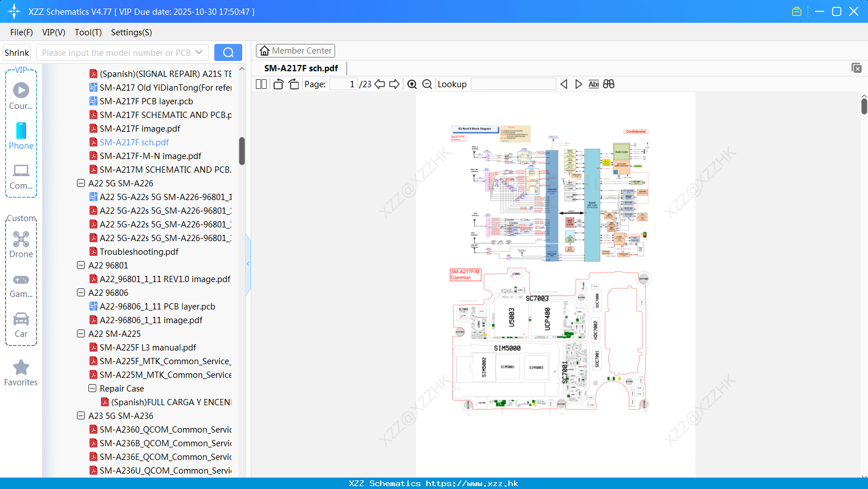
Task: Open the Courses section in sidebar
Action: 21,96
